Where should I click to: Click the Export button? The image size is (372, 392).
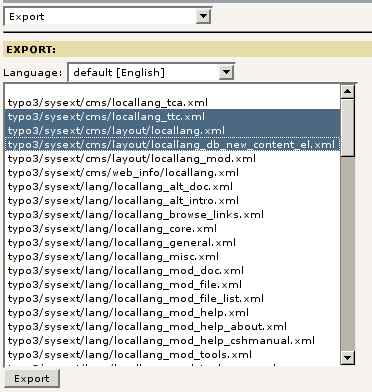[x=32, y=378]
